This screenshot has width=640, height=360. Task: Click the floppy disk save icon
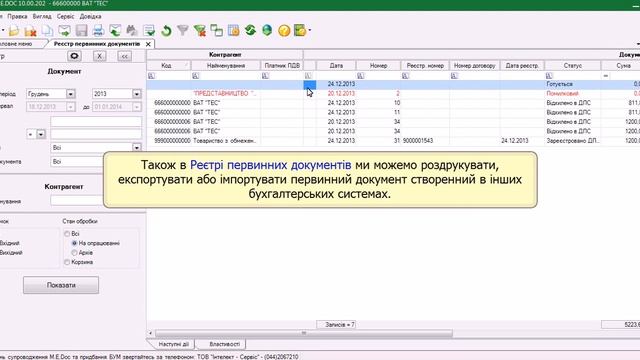pos(82,31)
